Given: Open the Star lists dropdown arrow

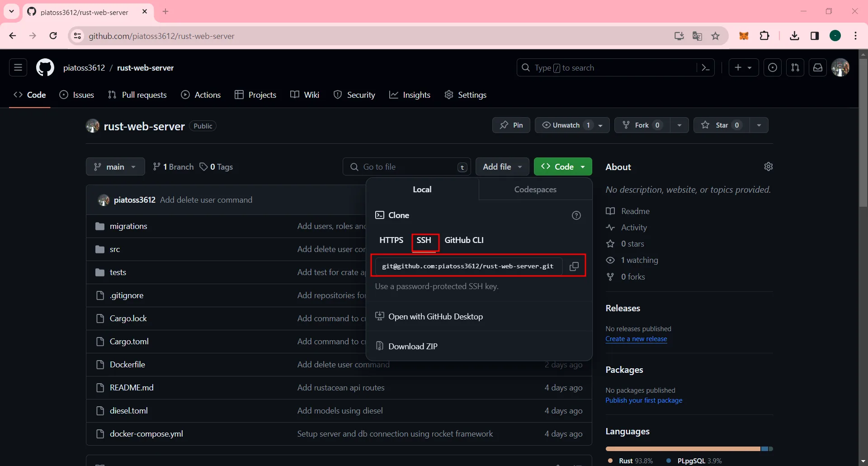Looking at the screenshot, I should (759, 125).
